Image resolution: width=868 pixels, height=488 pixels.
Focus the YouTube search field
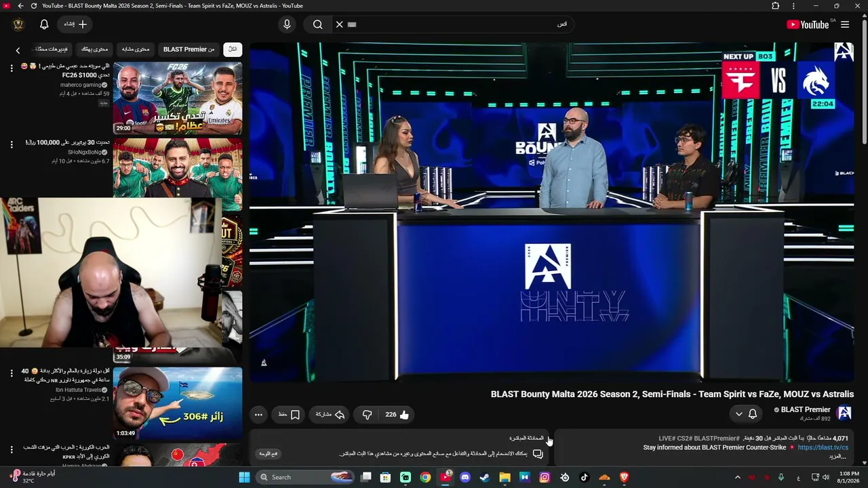pos(454,24)
